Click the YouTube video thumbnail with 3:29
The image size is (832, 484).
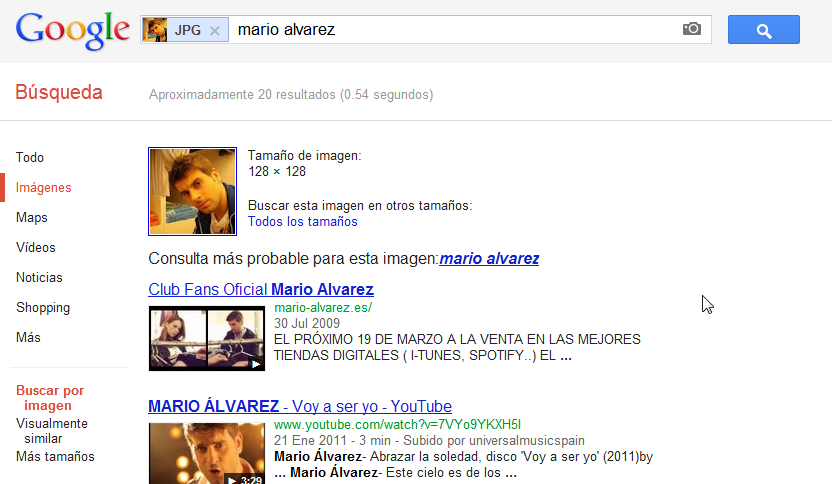(x=207, y=453)
